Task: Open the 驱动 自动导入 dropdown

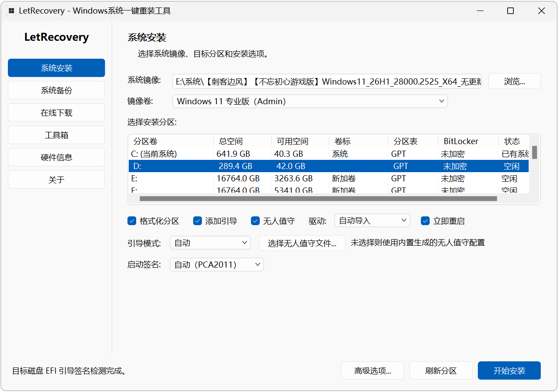Action: [372, 220]
